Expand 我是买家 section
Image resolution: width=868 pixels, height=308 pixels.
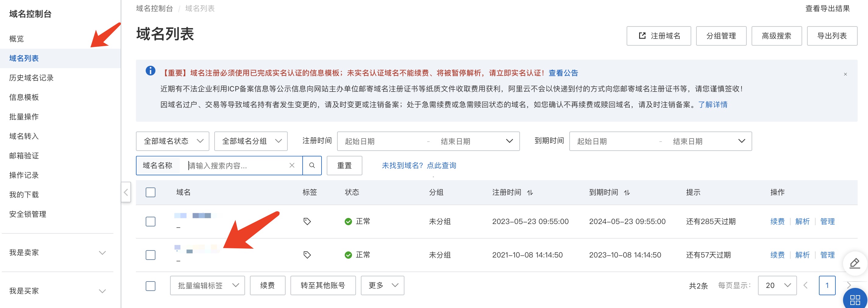tap(58, 291)
